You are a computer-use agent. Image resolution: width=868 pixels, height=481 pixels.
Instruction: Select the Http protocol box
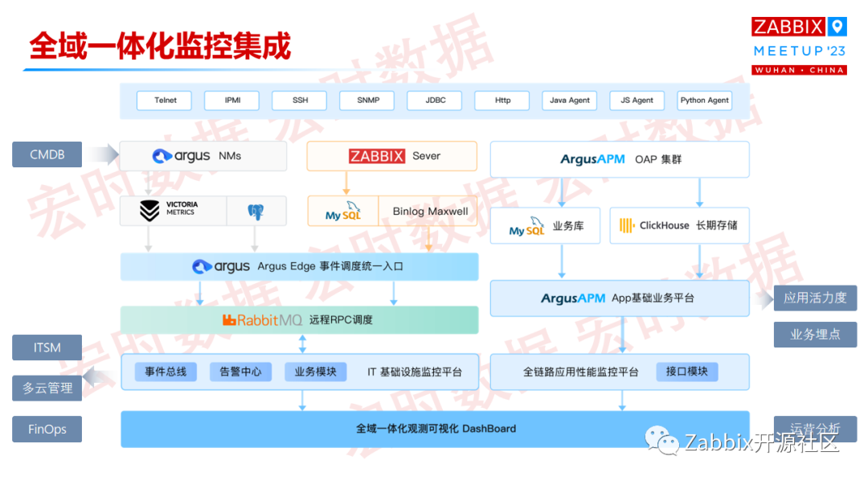tap(502, 101)
